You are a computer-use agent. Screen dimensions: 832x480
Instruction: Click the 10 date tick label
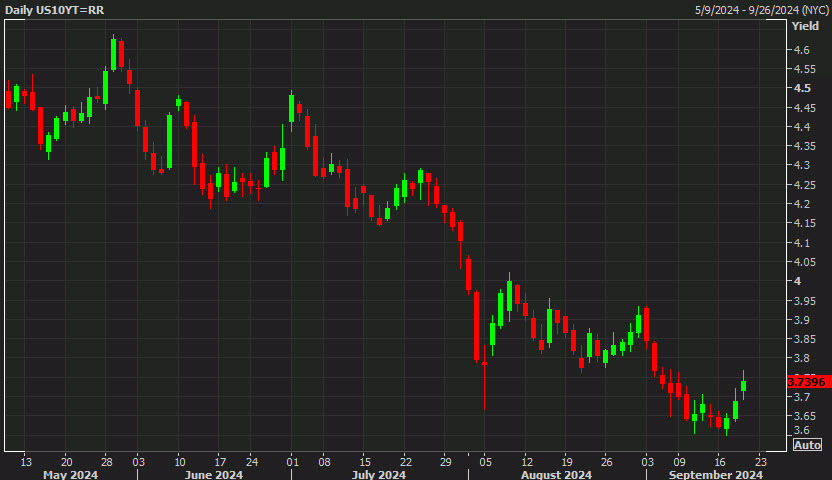179,461
